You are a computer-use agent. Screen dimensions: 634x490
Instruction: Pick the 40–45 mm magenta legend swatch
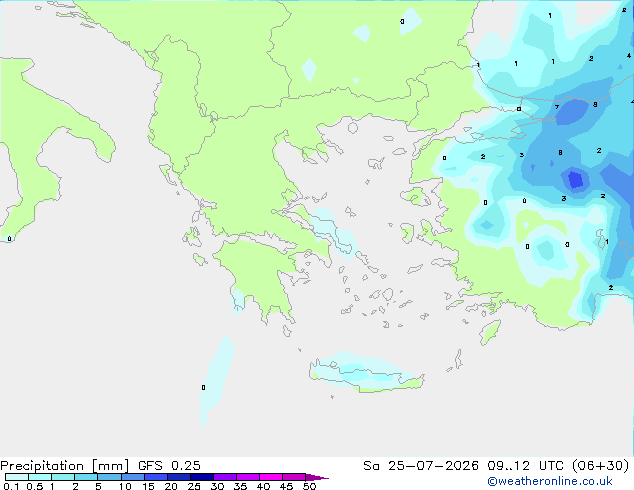[x=271, y=477]
